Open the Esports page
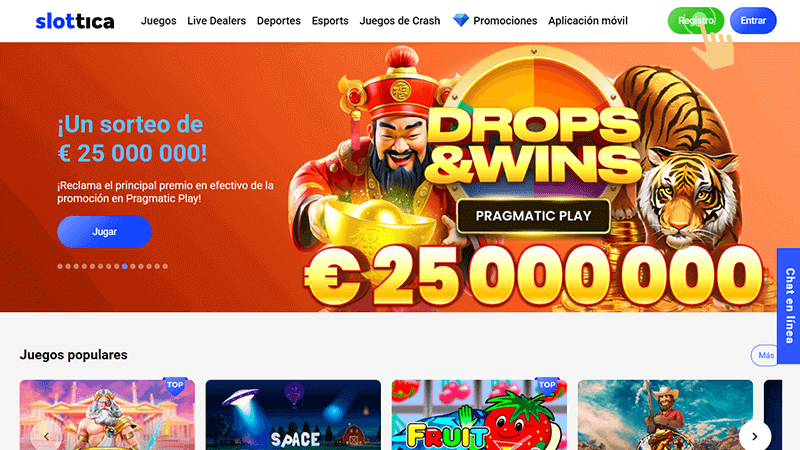This screenshot has height=450, width=800. click(330, 21)
